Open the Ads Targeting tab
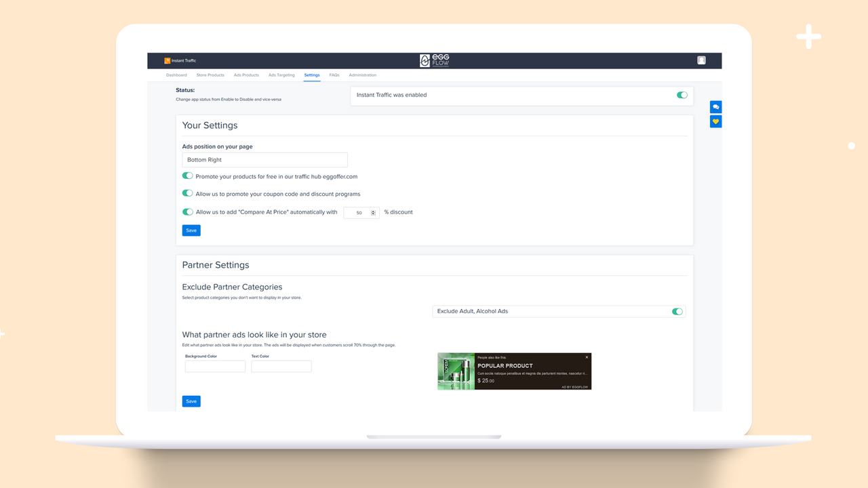 pyautogui.click(x=281, y=75)
